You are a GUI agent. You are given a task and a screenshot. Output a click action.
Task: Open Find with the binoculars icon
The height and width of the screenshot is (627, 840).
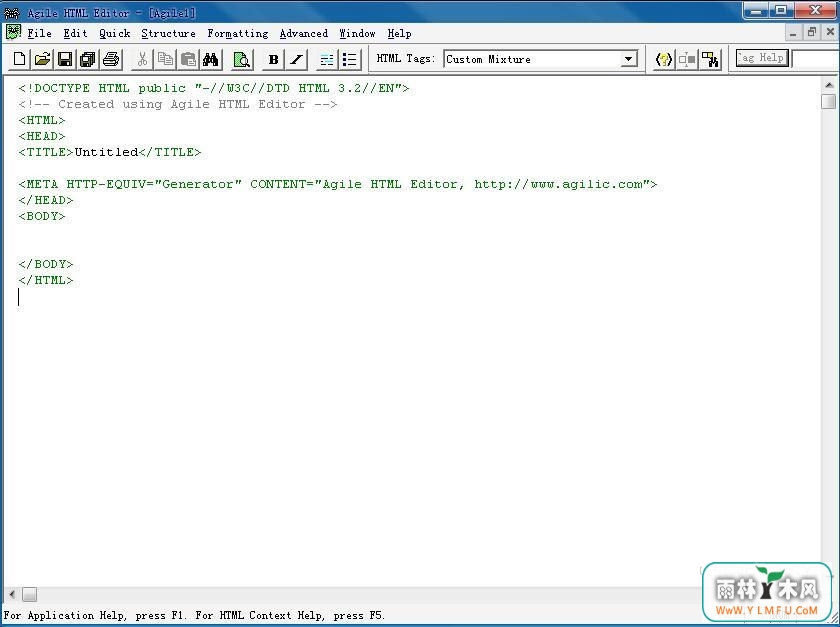click(211, 59)
